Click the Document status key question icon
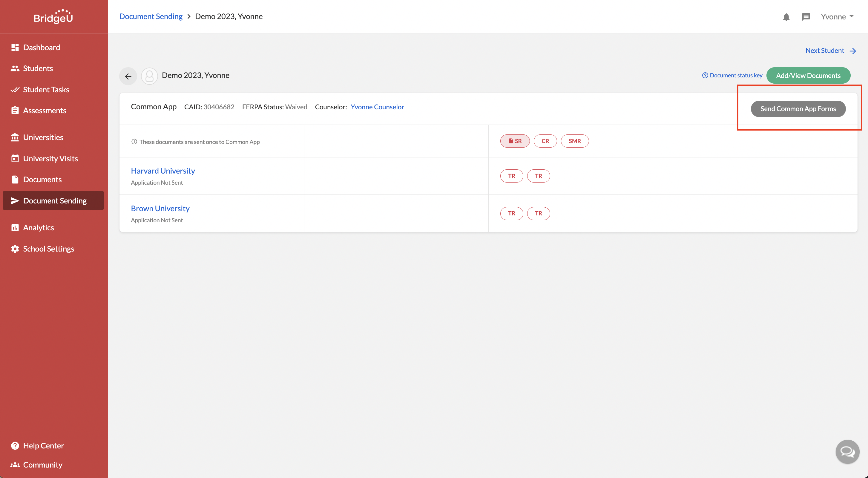This screenshot has height=478, width=868. click(x=705, y=76)
